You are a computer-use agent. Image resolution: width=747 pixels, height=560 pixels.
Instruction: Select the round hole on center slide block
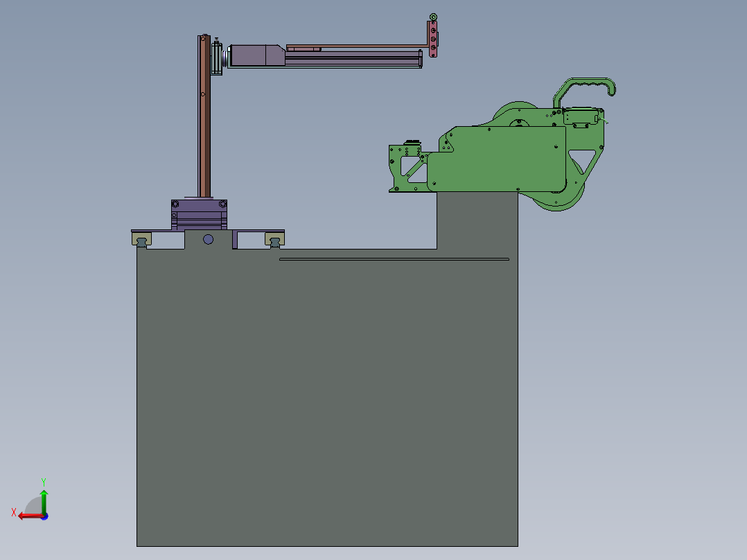click(208, 239)
